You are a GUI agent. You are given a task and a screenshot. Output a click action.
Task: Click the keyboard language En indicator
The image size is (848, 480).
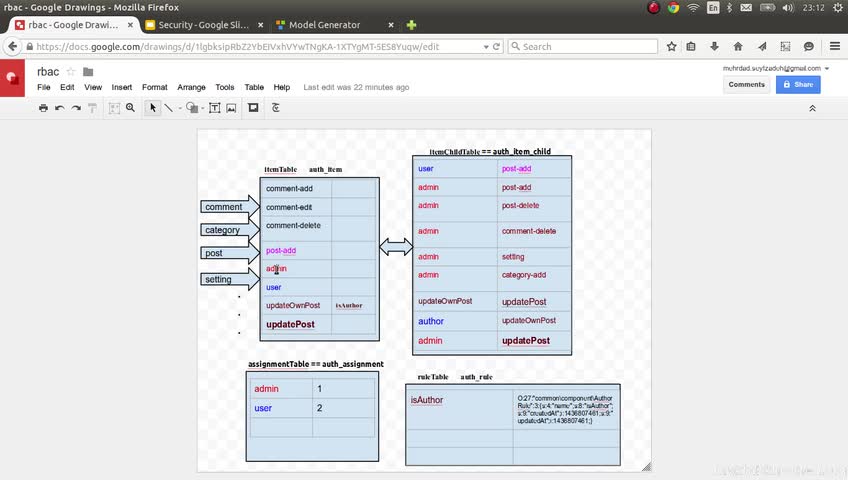click(x=713, y=8)
